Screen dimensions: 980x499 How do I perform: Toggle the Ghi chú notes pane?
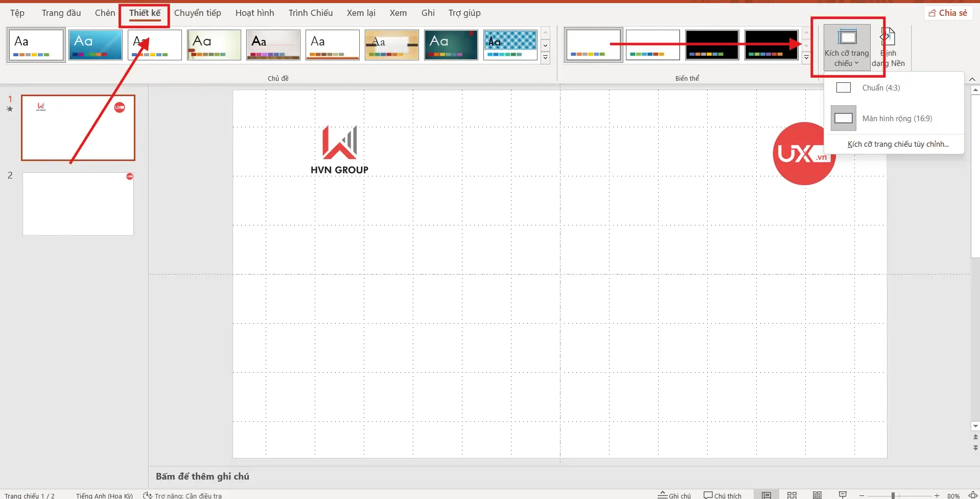point(674,495)
